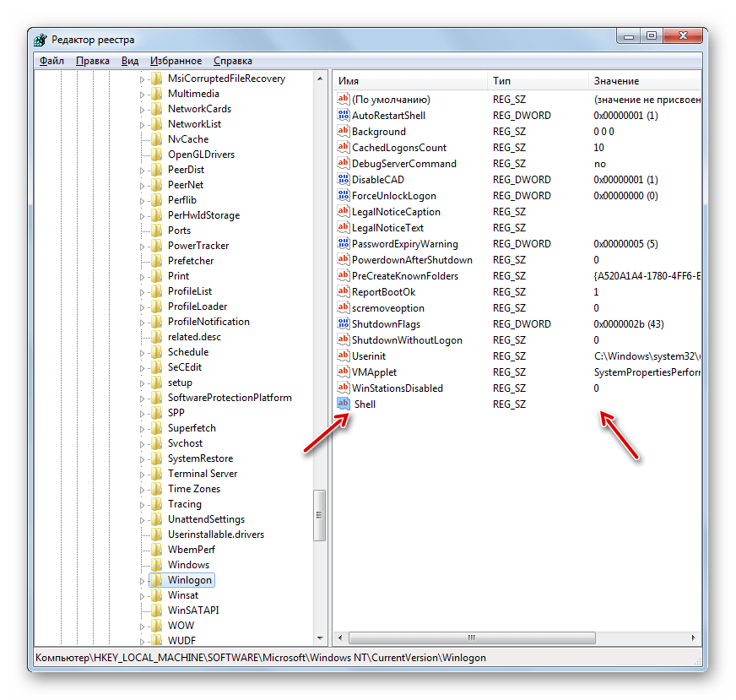This screenshot has width=736, height=700.
Task: Expand the Time Zones key
Action: pos(143,490)
